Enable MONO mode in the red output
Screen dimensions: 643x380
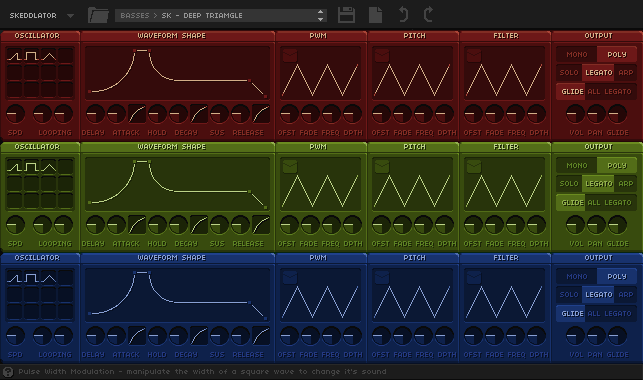(x=577, y=55)
